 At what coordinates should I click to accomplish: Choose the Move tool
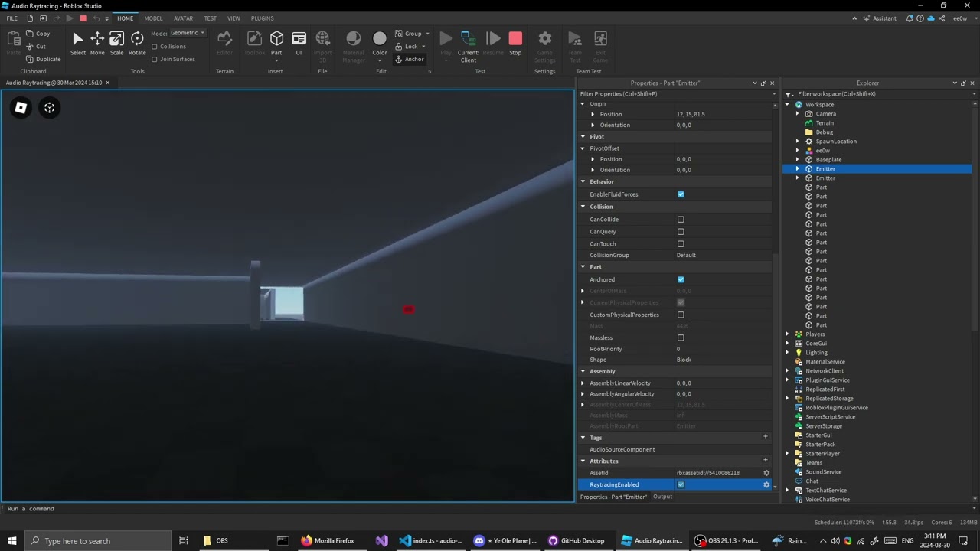click(97, 43)
